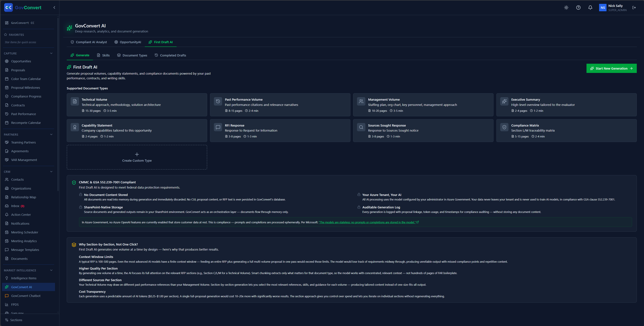Click the Sources Sought Response search icon
Image resolution: width=644 pixels, height=326 pixels.
tap(361, 127)
